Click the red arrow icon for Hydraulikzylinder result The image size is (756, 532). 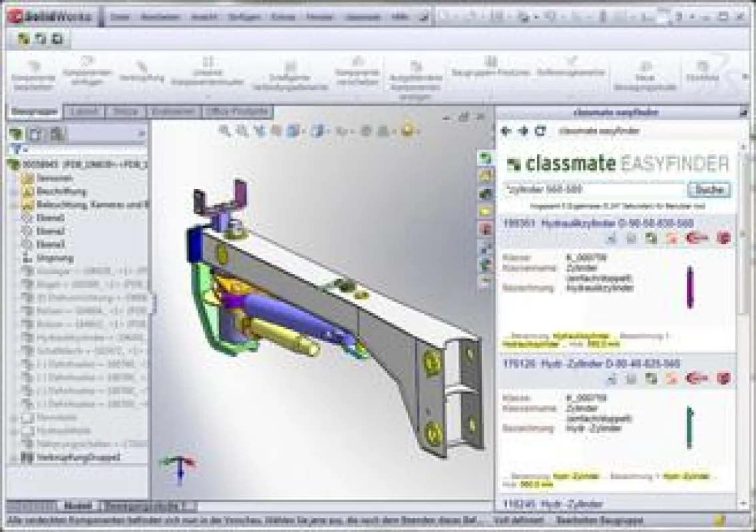click(697, 237)
